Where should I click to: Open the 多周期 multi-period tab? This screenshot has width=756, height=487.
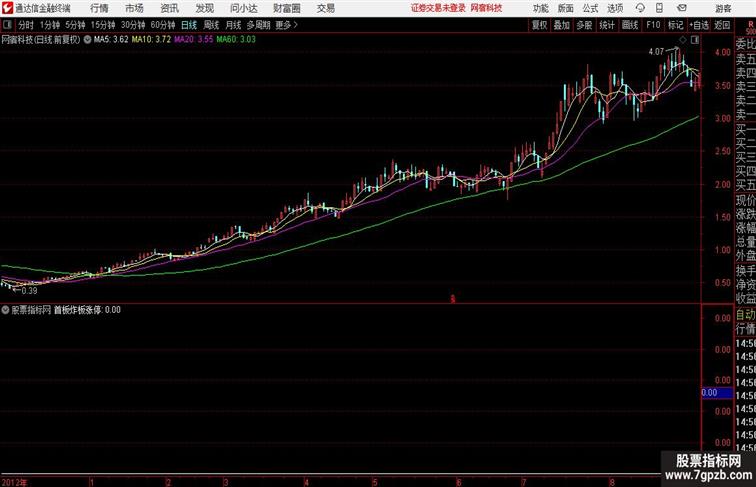(x=258, y=25)
